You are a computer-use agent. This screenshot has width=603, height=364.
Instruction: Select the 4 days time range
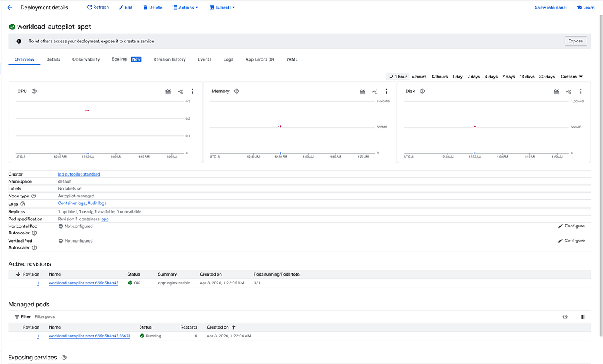[491, 77]
